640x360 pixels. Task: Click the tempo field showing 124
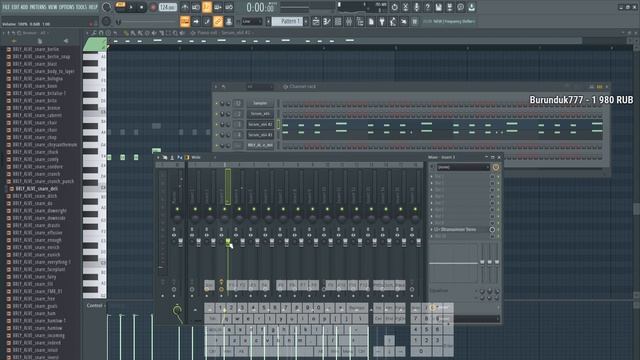click(167, 7)
